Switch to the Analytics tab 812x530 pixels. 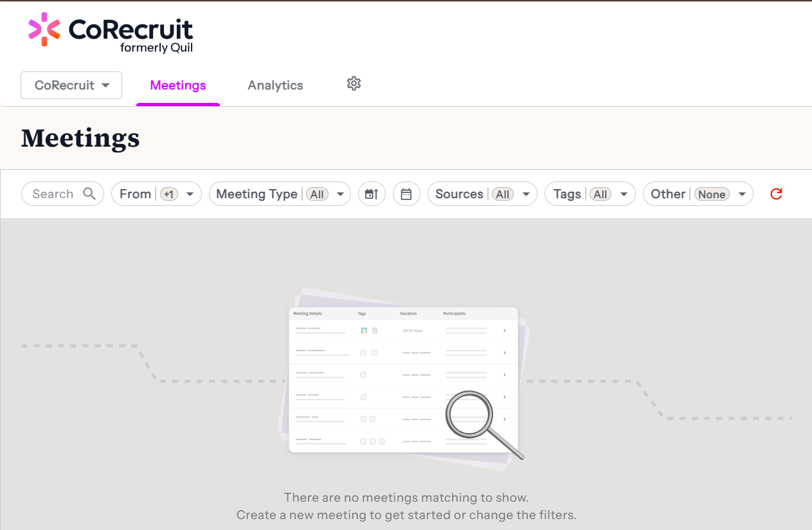tap(275, 86)
